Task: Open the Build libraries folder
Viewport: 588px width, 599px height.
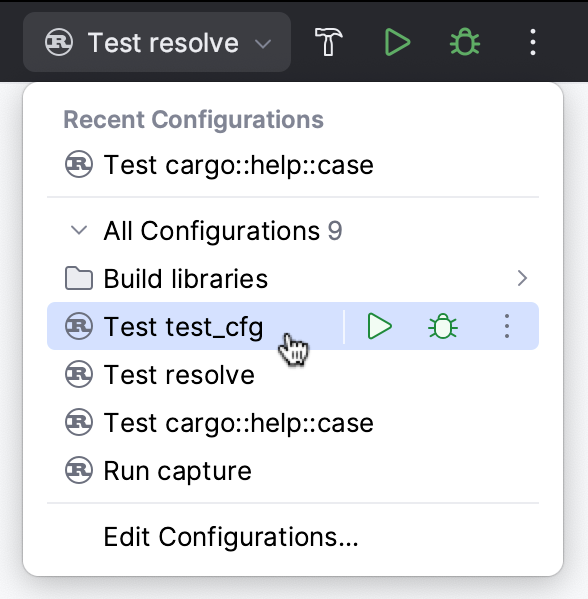Action: (x=293, y=278)
